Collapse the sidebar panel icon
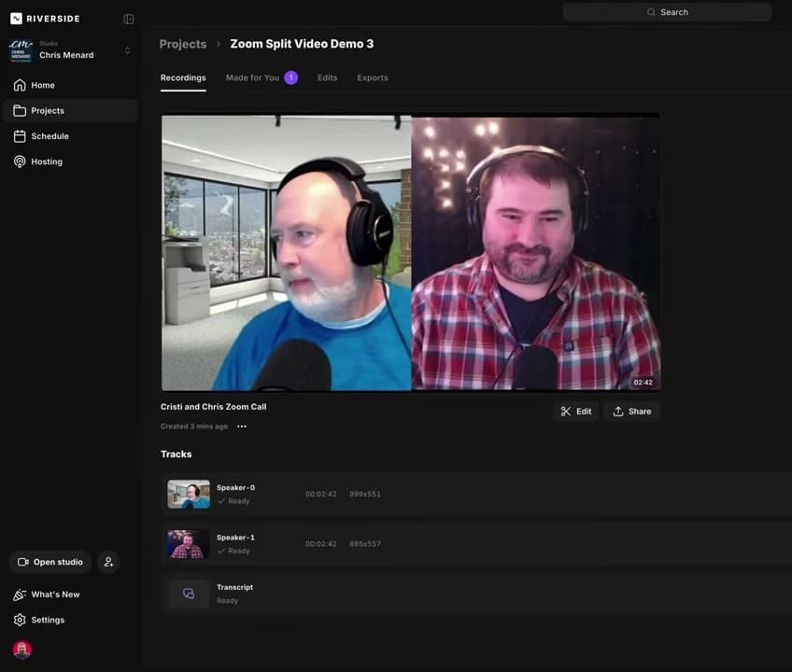Screen dimensions: 792x672 coord(129,20)
